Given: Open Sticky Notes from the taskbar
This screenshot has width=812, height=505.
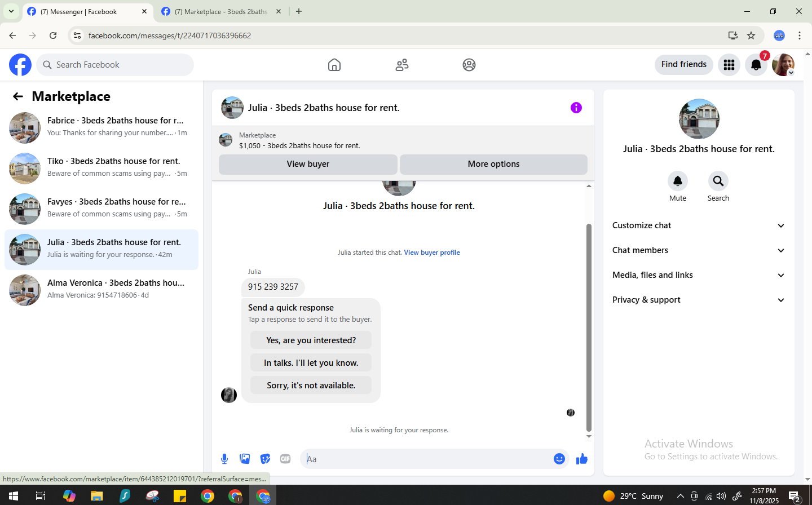Looking at the screenshot, I should 180,496.
